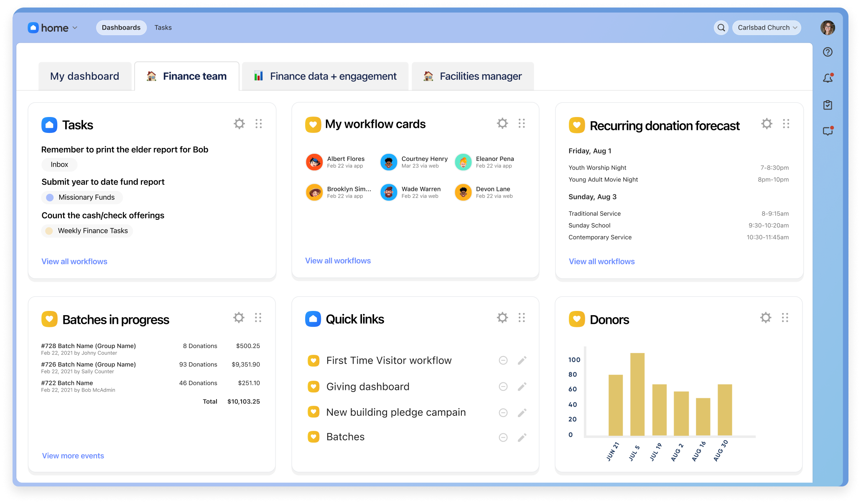Screen dimensions: 861x504
Task: Open the clipboard tasks sidebar icon
Action: click(828, 105)
